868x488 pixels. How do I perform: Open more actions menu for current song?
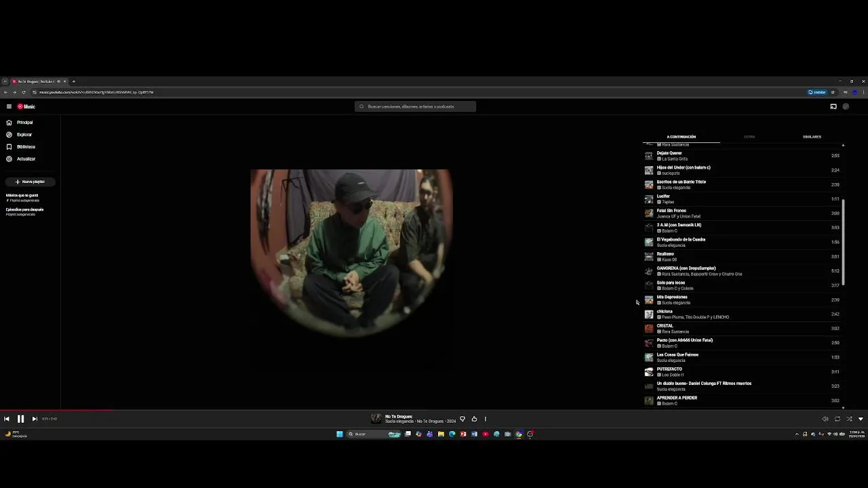(486, 419)
